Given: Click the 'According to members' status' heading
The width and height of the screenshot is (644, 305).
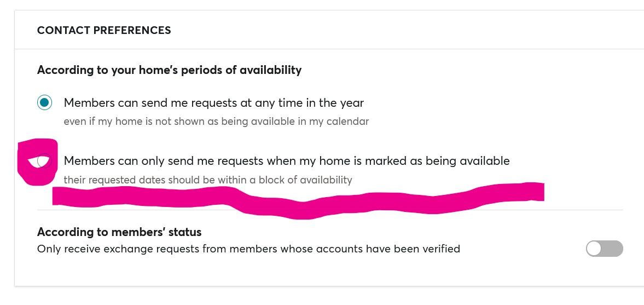Looking at the screenshot, I should pos(119,232).
